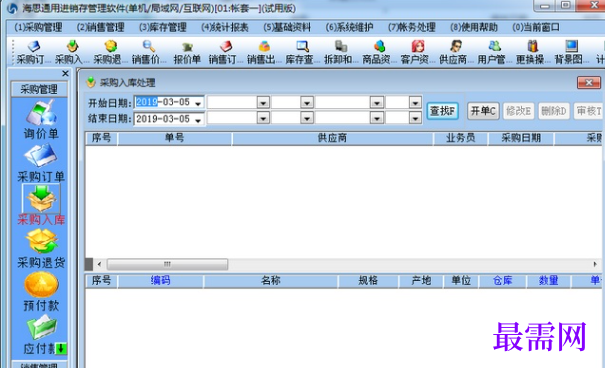Expand second combo box in top filter row

[x=307, y=103]
